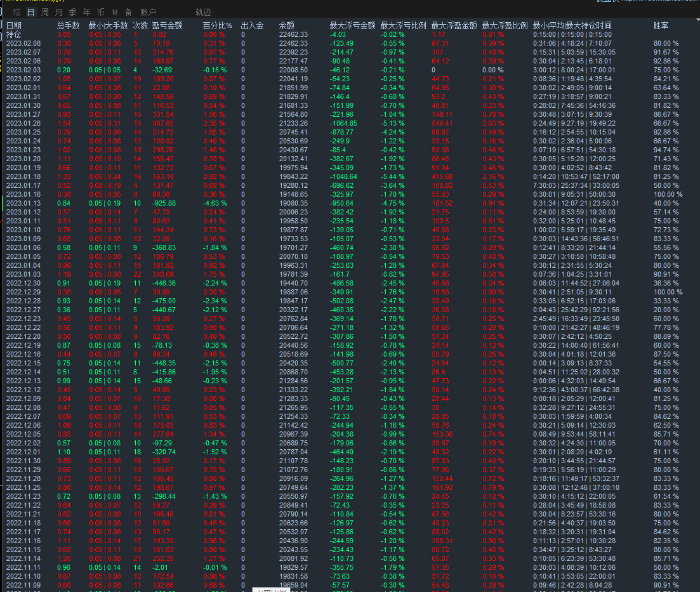The image size is (700, 592).
Task: Click the 20.00 % win rate cell
Action: click(x=666, y=310)
